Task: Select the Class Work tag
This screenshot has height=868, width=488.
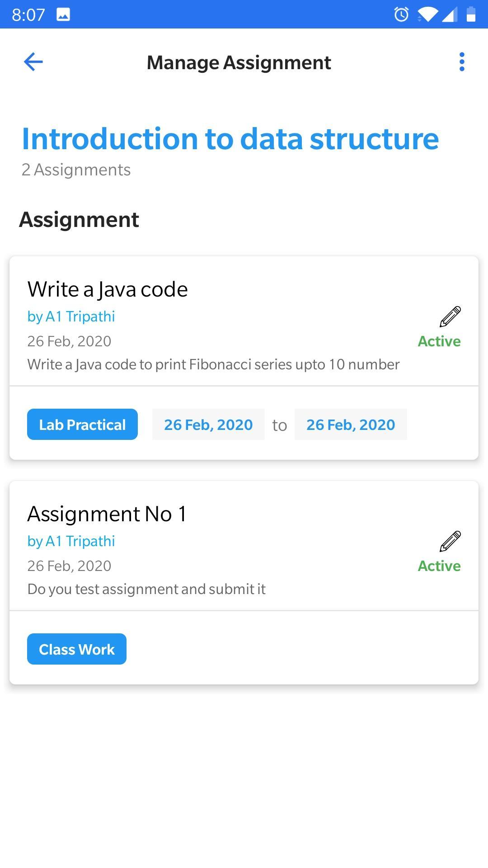Action: point(77,649)
